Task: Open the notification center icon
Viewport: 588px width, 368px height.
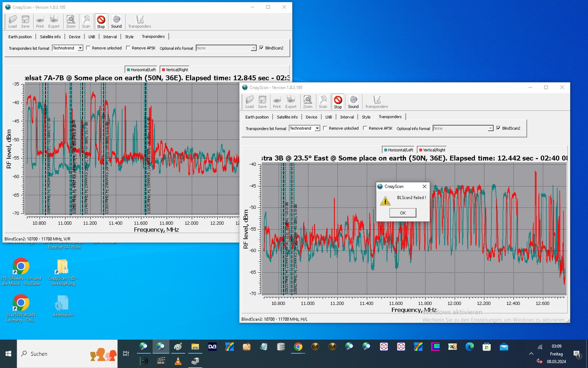Action: pyautogui.click(x=577, y=354)
